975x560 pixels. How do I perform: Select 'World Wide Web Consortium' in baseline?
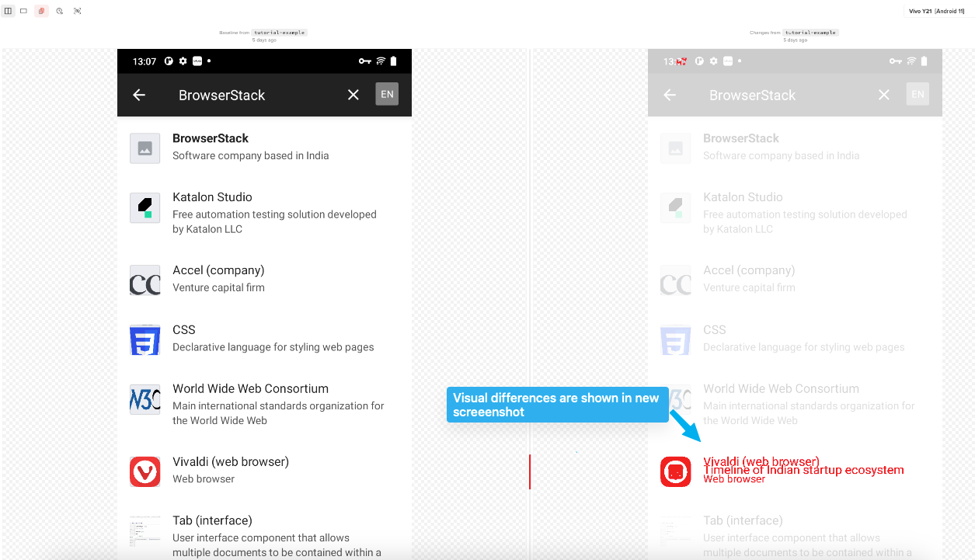click(x=250, y=388)
